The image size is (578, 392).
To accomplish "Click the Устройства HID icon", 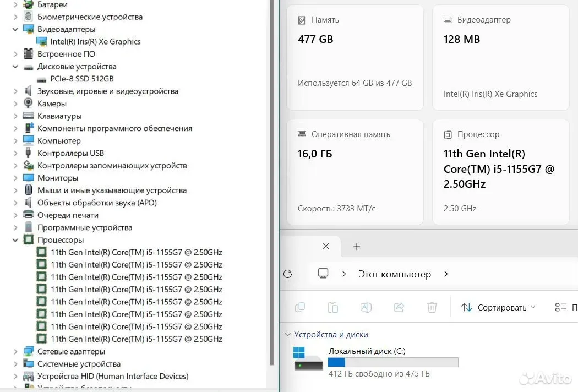I will pos(29,376).
